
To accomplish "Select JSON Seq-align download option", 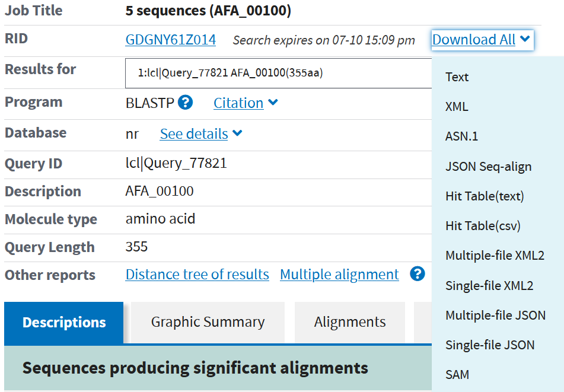I will 488,167.
